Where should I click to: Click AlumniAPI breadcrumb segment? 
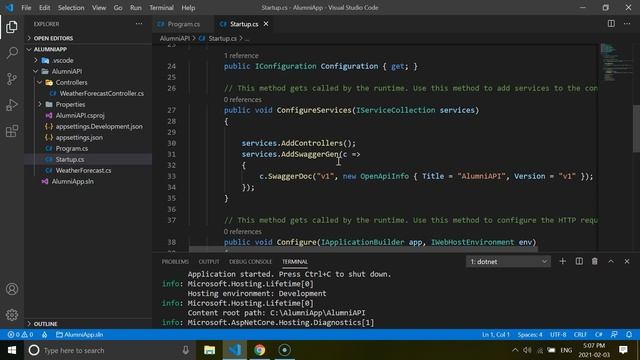[x=175, y=38]
